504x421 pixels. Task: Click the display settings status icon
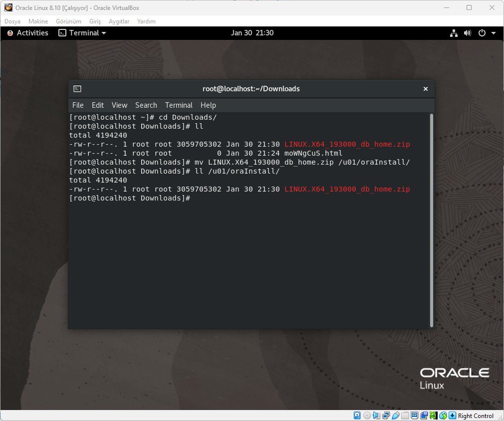pos(414,416)
